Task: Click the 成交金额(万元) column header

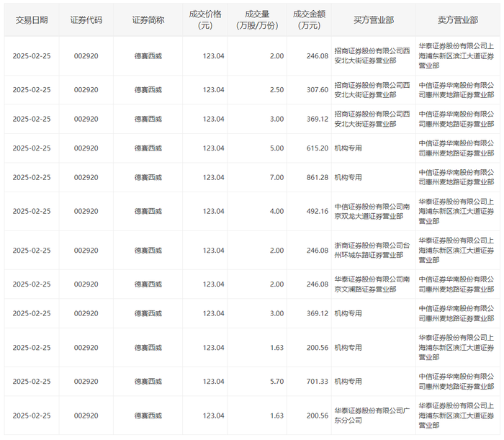Action: [x=309, y=19]
